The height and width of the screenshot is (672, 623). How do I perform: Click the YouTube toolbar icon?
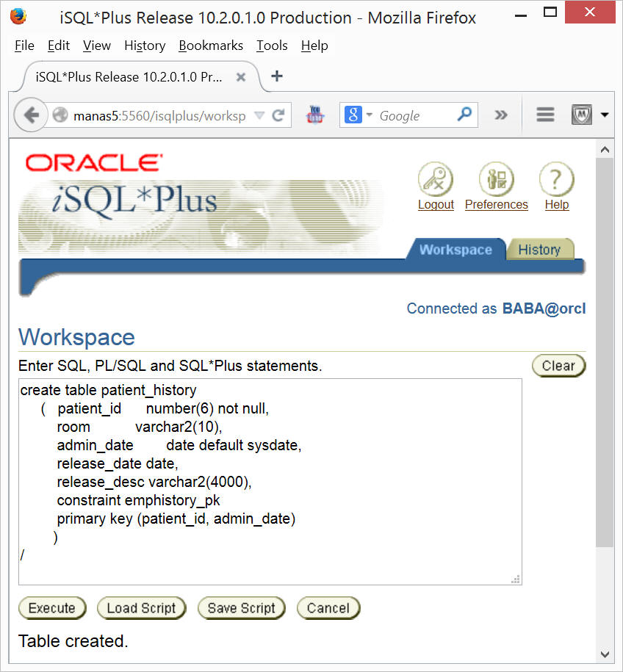(x=315, y=115)
